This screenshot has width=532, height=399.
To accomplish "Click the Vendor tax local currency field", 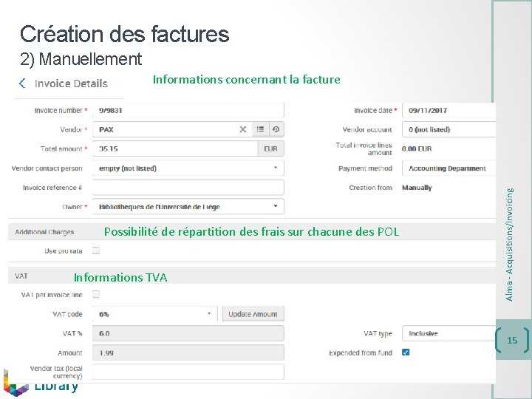I will pyautogui.click(x=188, y=372).
